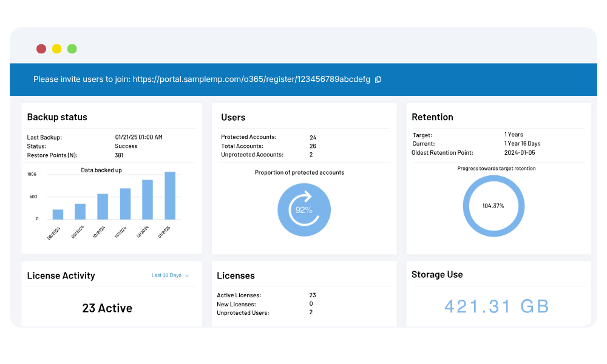Click the red window control dot
The image size is (607, 364).
[41, 49]
